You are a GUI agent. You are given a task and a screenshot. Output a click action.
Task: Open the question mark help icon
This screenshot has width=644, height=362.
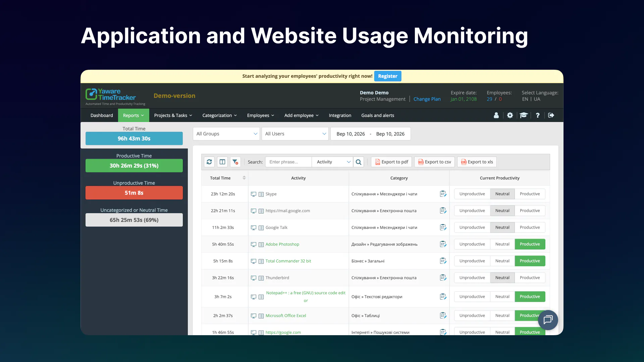click(538, 115)
